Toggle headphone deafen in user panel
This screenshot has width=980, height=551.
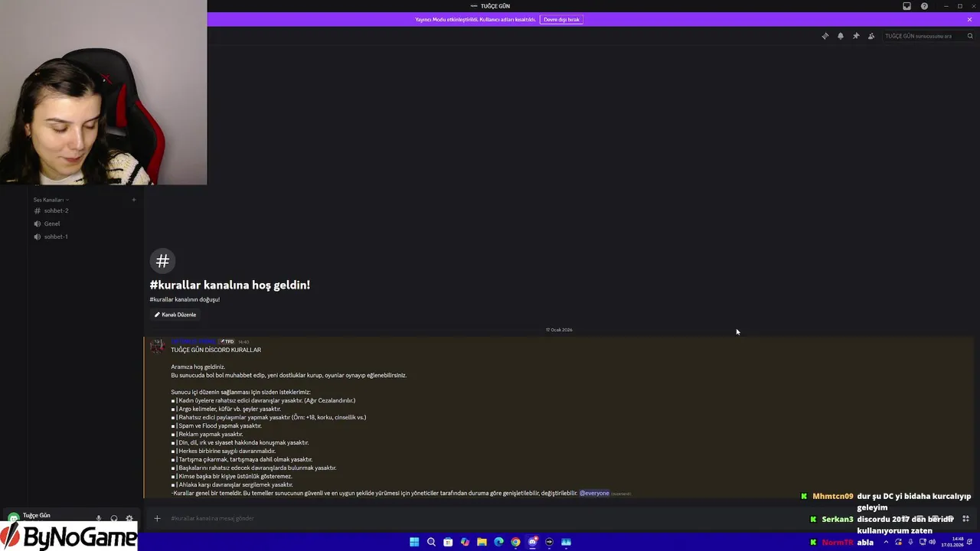pyautogui.click(x=114, y=518)
